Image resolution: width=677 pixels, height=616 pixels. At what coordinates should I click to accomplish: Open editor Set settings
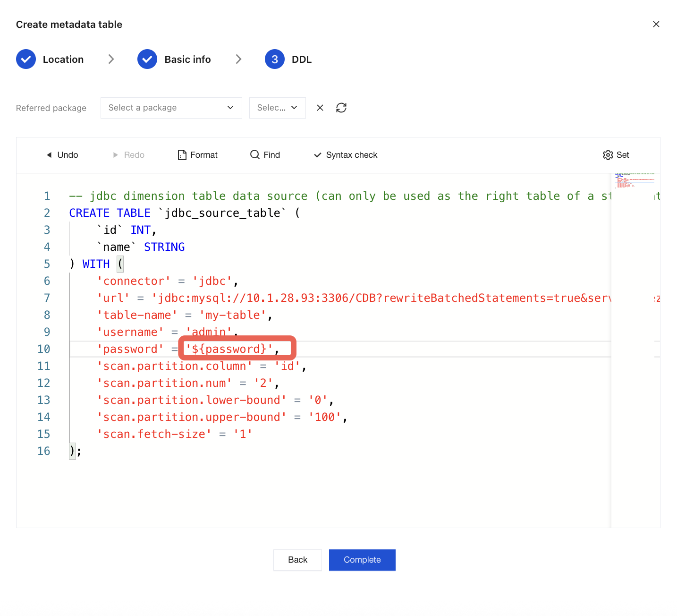[x=616, y=155]
